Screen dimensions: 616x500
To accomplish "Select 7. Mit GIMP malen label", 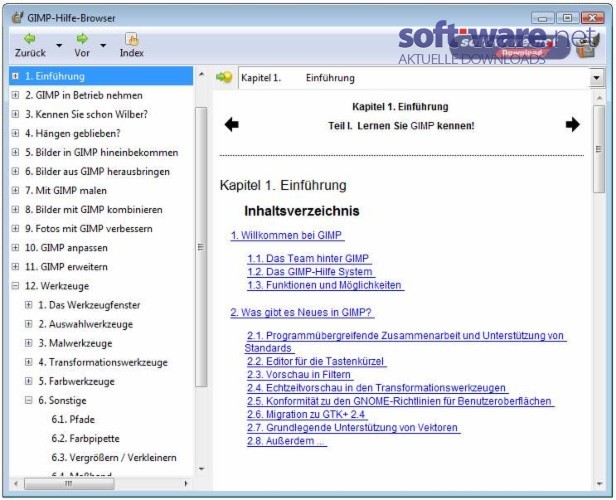I will (x=66, y=190).
